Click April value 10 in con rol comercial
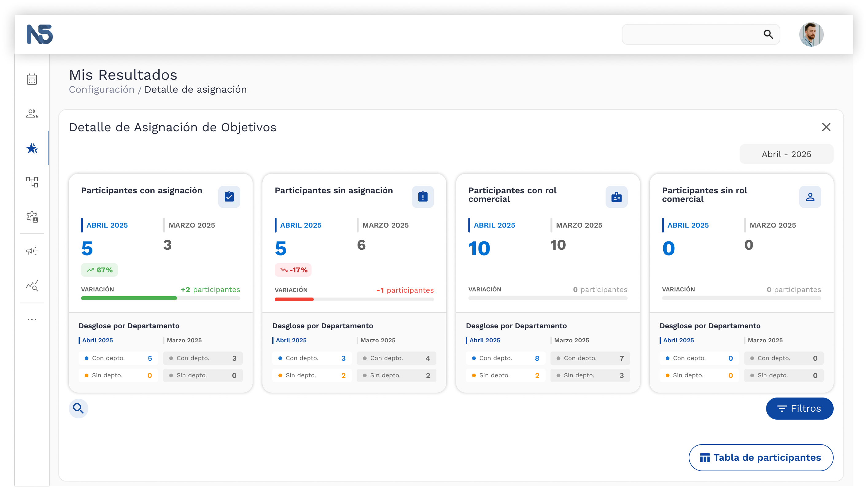The image size is (868, 492). [479, 248]
